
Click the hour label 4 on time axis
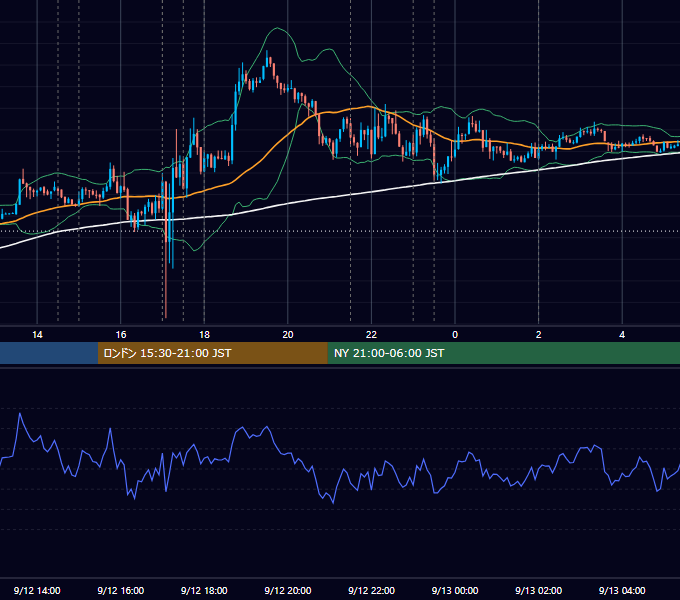coord(622,335)
